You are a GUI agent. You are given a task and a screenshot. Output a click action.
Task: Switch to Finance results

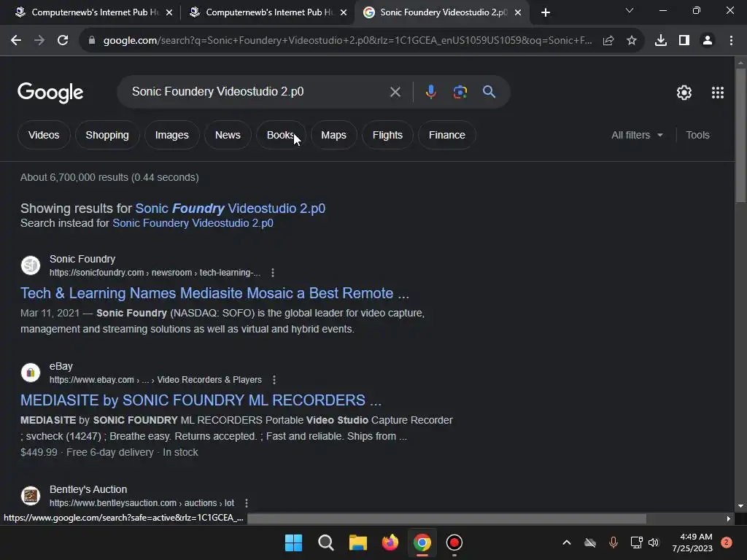(x=447, y=135)
